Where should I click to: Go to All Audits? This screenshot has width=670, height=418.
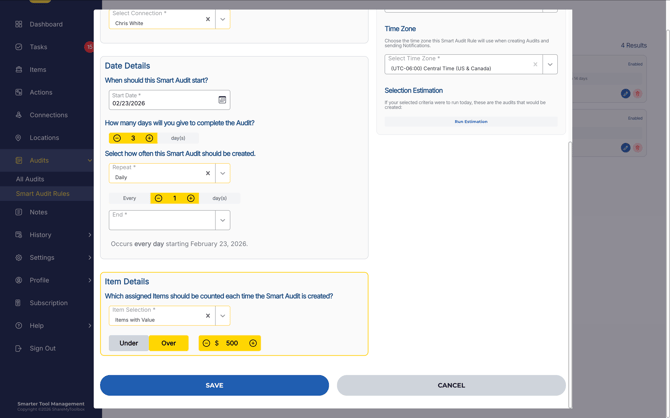click(x=30, y=179)
